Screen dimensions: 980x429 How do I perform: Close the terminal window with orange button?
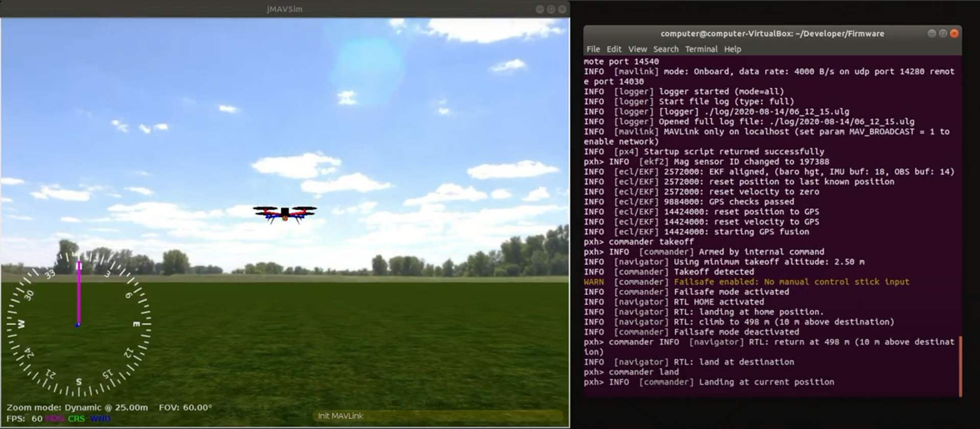[x=954, y=34]
